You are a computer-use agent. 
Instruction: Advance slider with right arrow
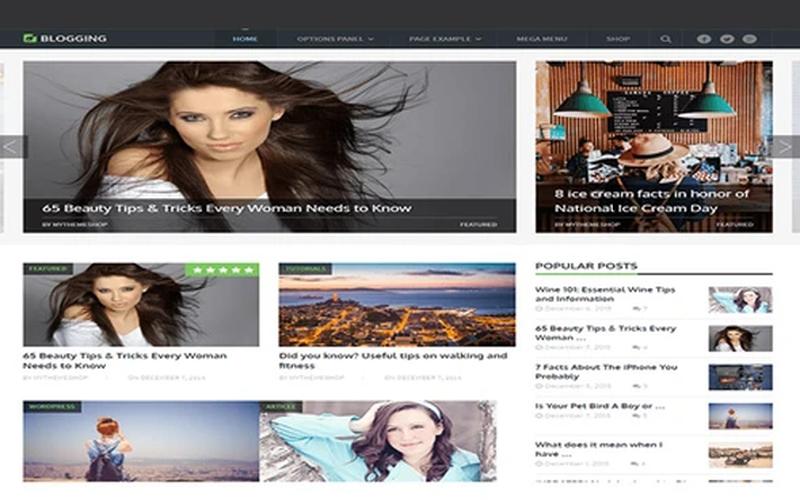point(786,147)
